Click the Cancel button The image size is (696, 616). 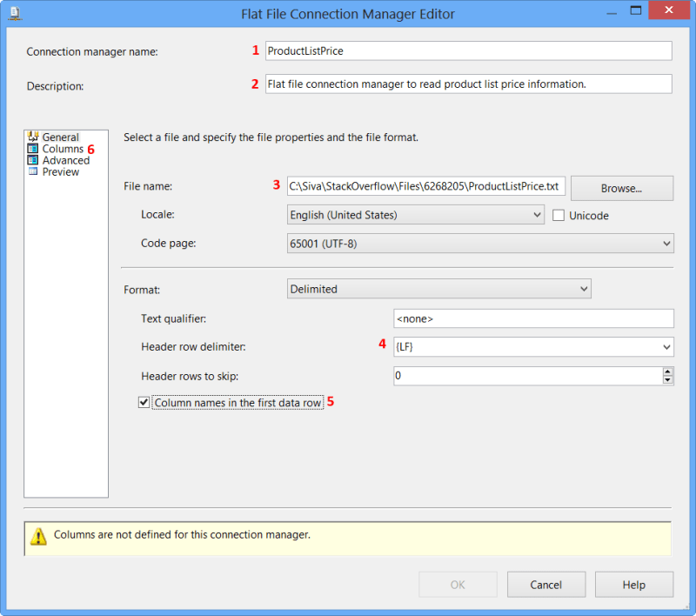pos(545,584)
